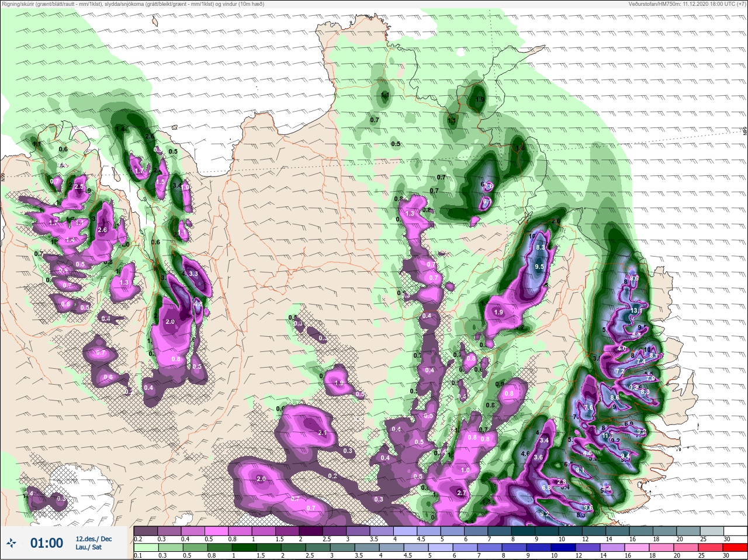Click the 7.2 precipitation value on map
The image size is (748, 560).
click(620, 371)
